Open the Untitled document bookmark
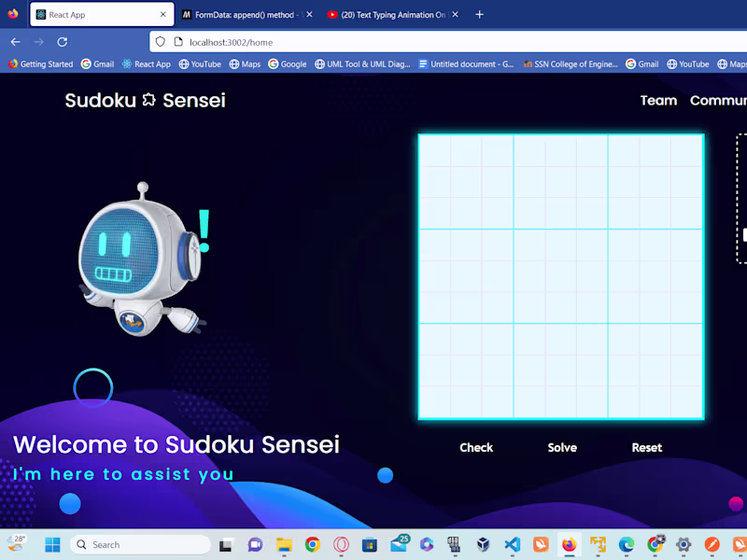This screenshot has width=747, height=560. point(466,63)
